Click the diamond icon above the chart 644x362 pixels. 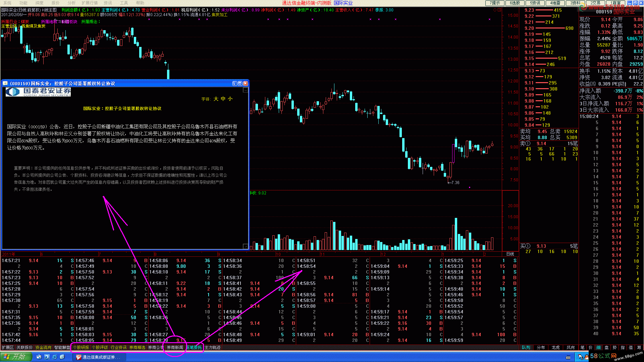[x=495, y=10]
